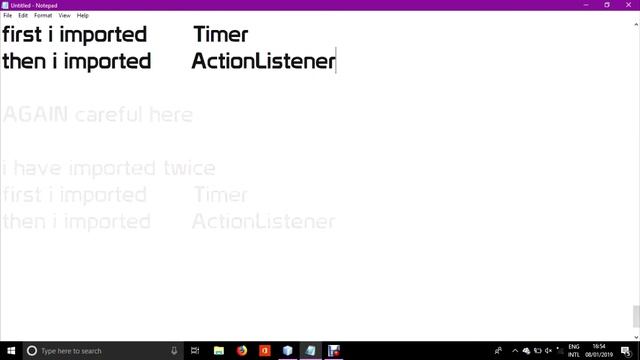Switch to Notepad in the taskbar
The width and height of the screenshot is (640, 360).
tap(311, 351)
